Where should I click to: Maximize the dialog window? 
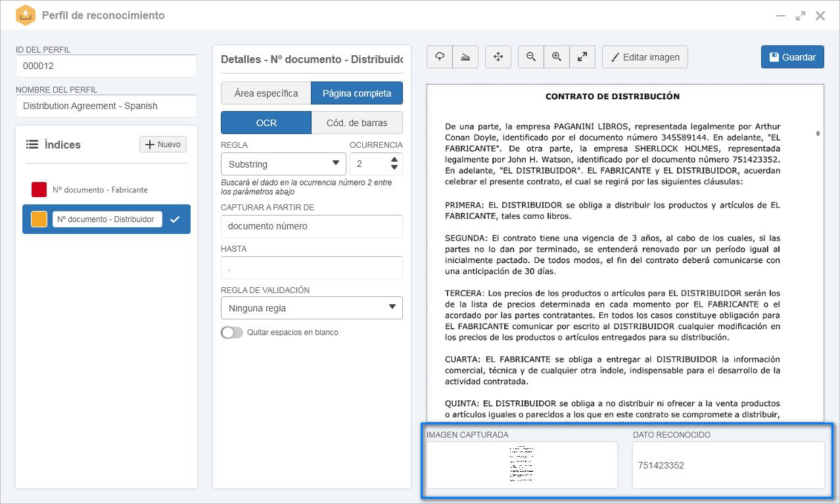pos(800,16)
